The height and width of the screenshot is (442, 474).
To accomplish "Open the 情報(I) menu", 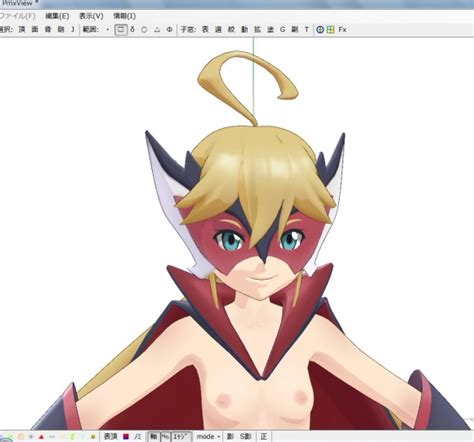I will point(124,16).
